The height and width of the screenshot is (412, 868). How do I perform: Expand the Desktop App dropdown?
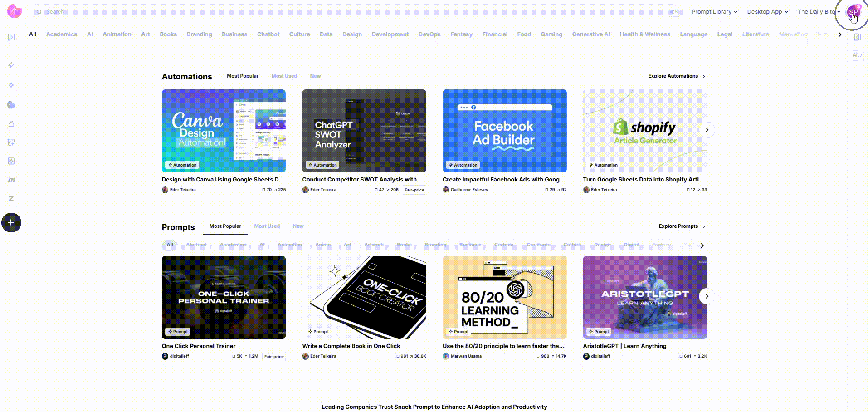point(767,12)
